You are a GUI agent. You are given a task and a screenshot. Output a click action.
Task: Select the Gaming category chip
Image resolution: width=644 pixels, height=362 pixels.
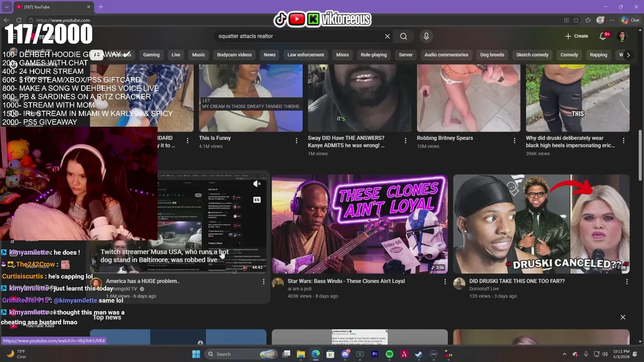click(151, 55)
